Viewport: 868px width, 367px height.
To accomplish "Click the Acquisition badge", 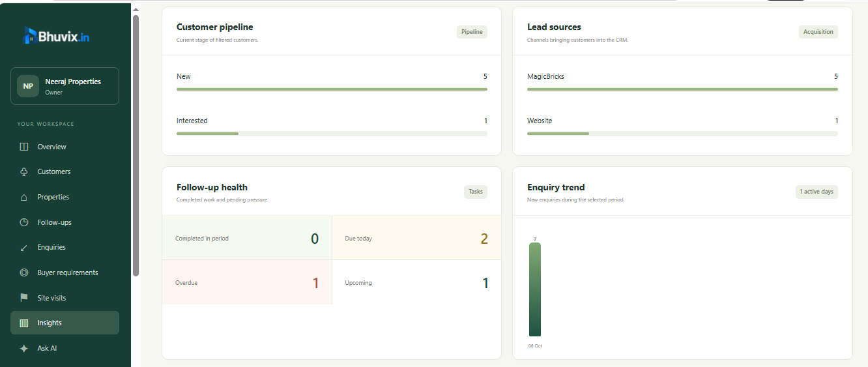I will point(818,32).
